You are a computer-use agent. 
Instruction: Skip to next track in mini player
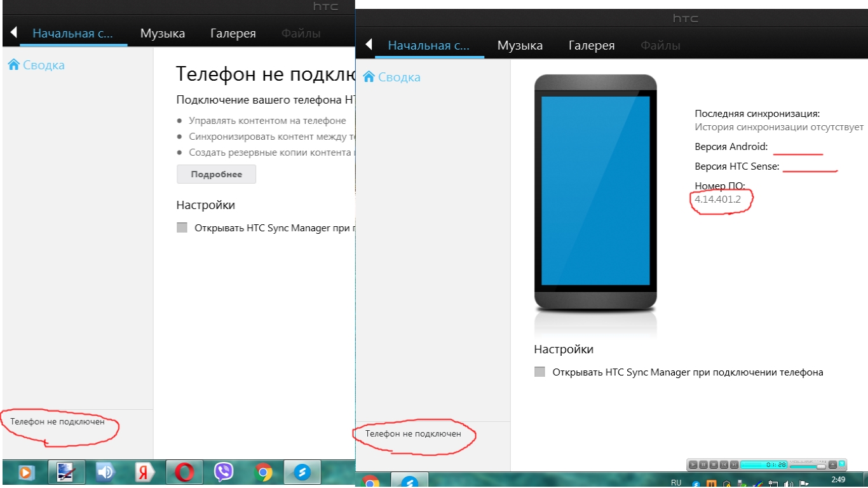734,464
